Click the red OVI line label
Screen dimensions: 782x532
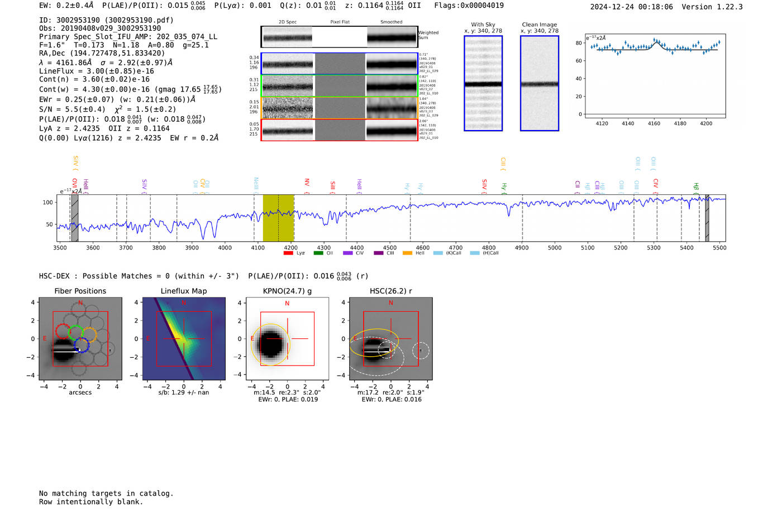(x=74, y=184)
